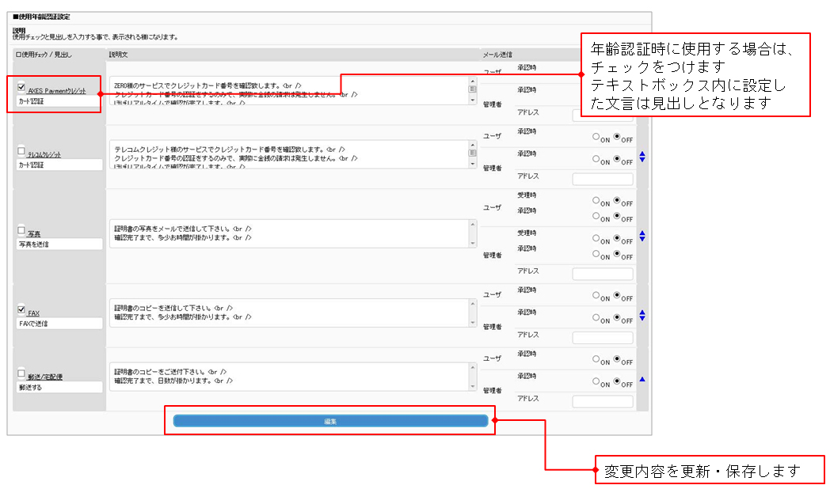Click up arrow for 写真 row
Image resolution: width=830 pixels, height=504 pixels.
[x=642, y=233]
